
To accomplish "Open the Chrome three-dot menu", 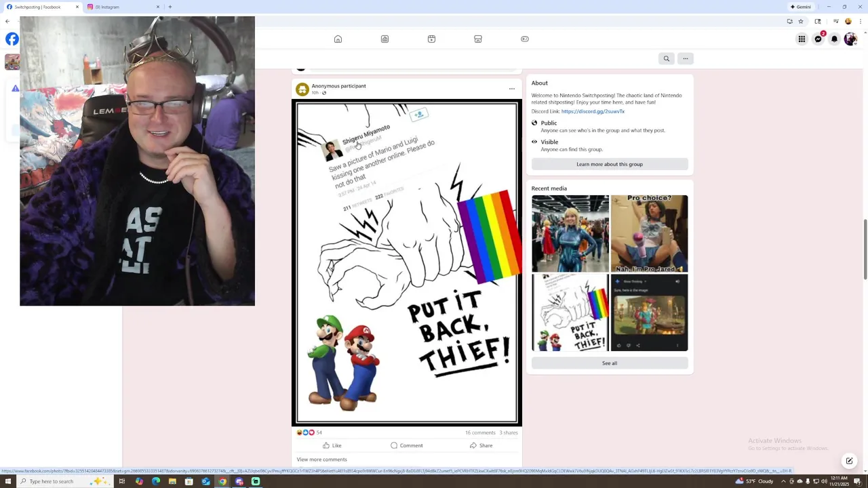I will 861,21.
